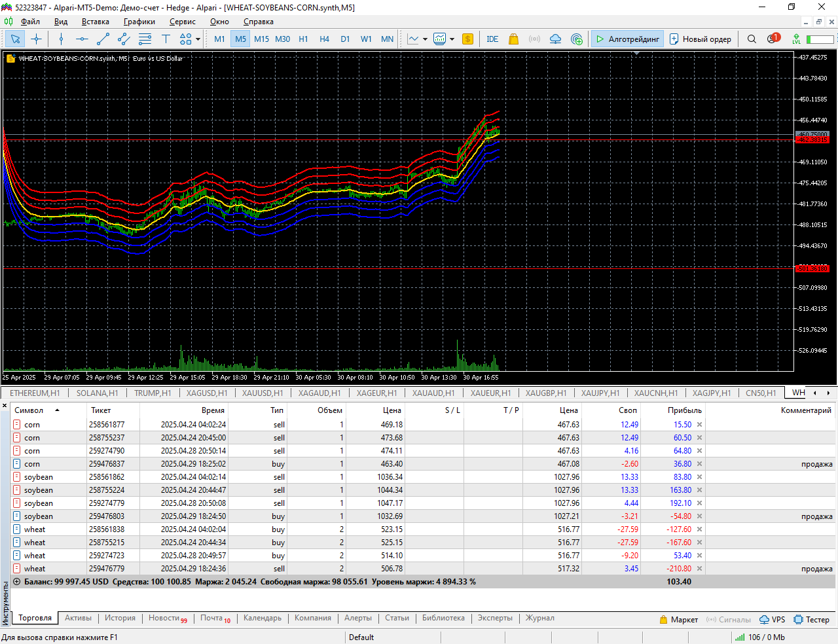Choose the text label tool
This screenshot has width=838, height=644.
click(166, 39)
